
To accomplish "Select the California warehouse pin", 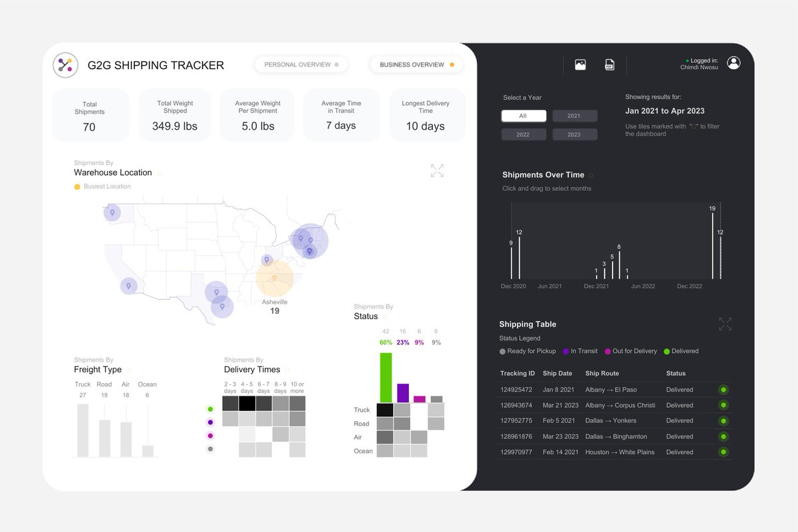I will point(128,286).
